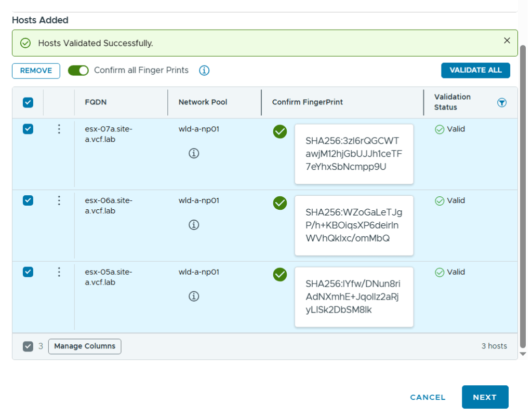
Task: Click green fingerprint confirm checkmark for esx-07a
Action: pyautogui.click(x=280, y=132)
